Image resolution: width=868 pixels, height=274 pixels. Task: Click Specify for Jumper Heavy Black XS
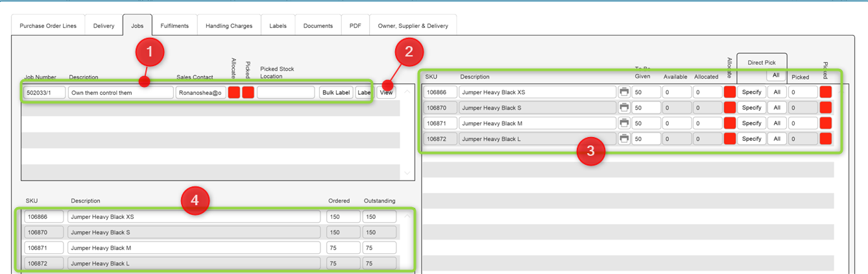[751, 92]
